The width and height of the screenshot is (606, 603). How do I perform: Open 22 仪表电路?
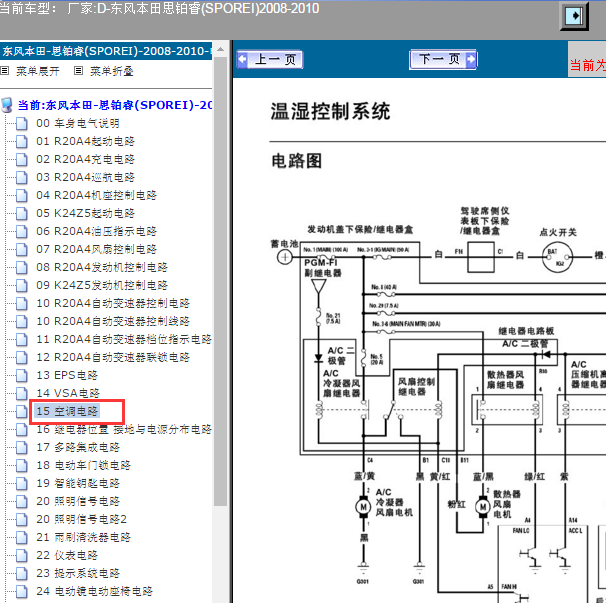pyautogui.click(x=67, y=555)
